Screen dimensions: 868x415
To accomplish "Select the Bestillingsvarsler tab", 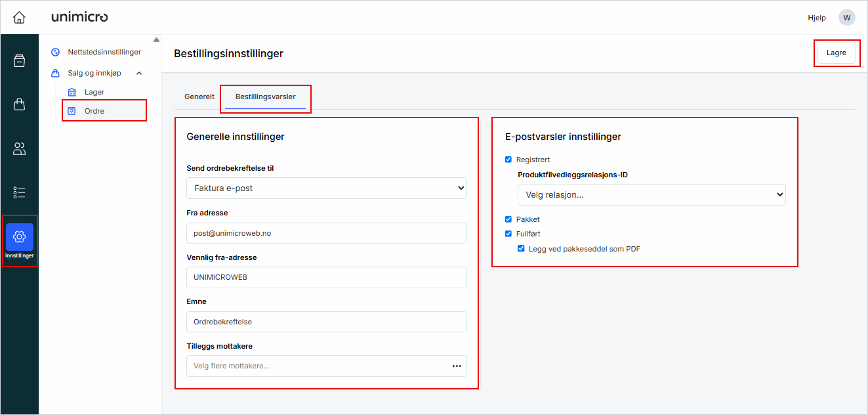I will (x=265, y=97).
